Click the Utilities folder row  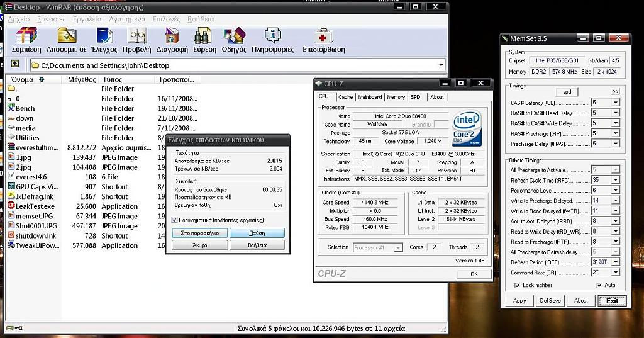(103, 138)
